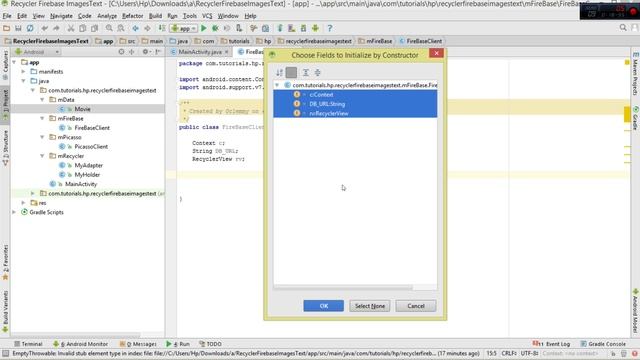Click the green Run play icon
640x360 pixels.
point(204,28)
